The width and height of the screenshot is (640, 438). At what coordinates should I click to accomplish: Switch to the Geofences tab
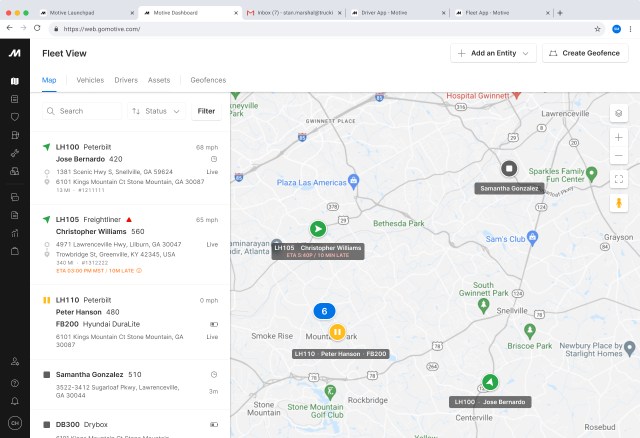click(208, 80)
